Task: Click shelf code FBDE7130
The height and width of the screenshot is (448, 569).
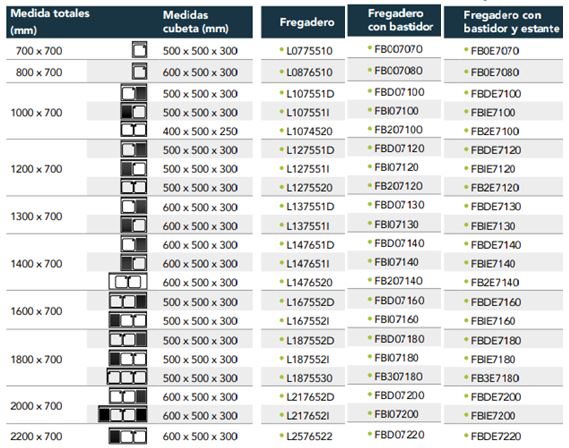Action: coord(496,206)
